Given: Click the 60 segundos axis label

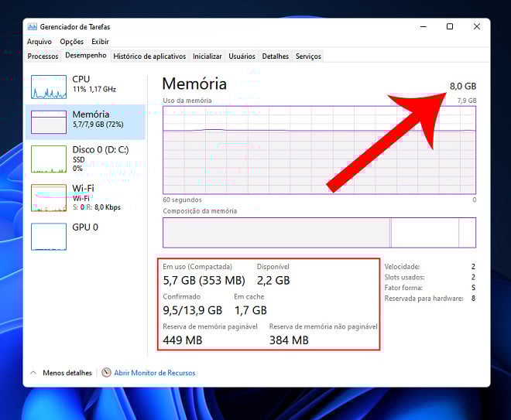Looking at the screenshot, I should point(182,200).
